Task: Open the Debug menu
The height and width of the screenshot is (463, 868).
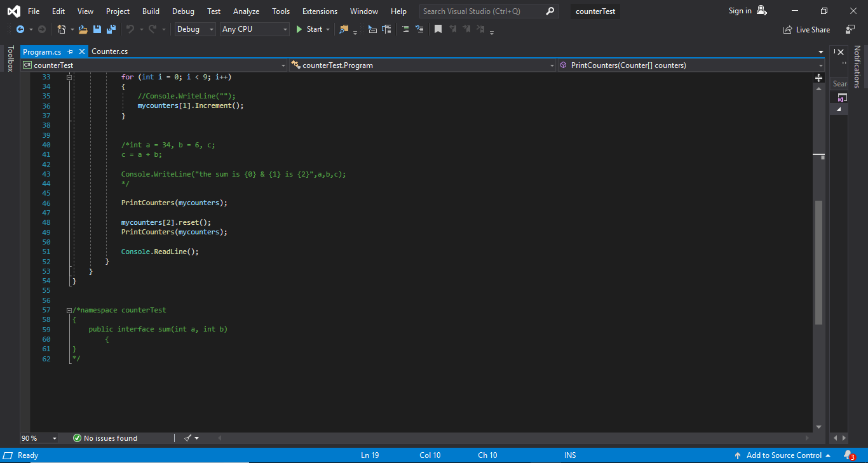Action: (183, 11)
